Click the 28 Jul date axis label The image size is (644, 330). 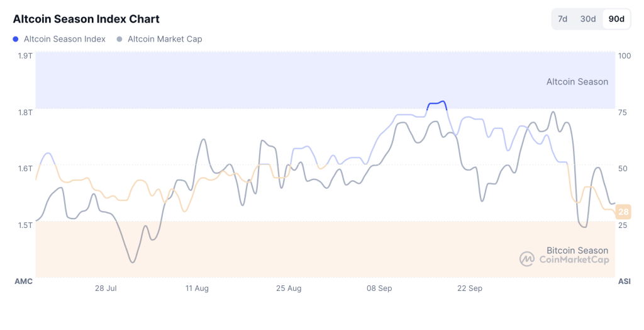tap(106, 288)
